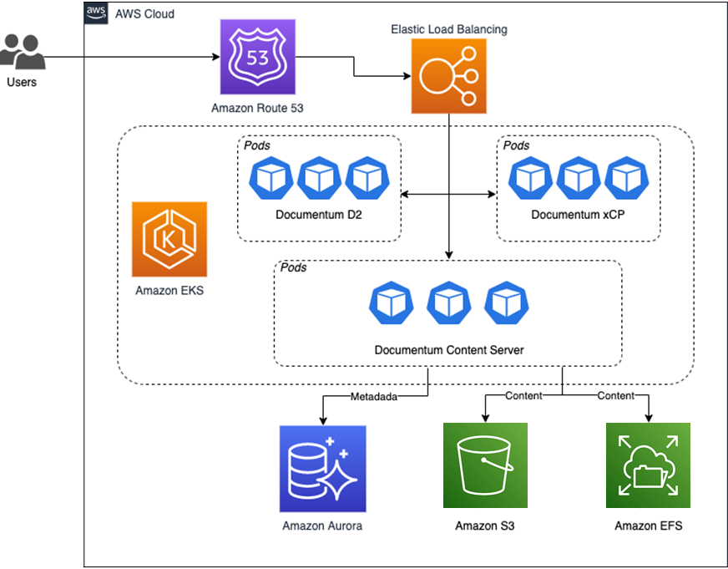728x569 pixels.
Task: Select the Amazon EFS cloud icon
Action: click(x=648, y=465)
